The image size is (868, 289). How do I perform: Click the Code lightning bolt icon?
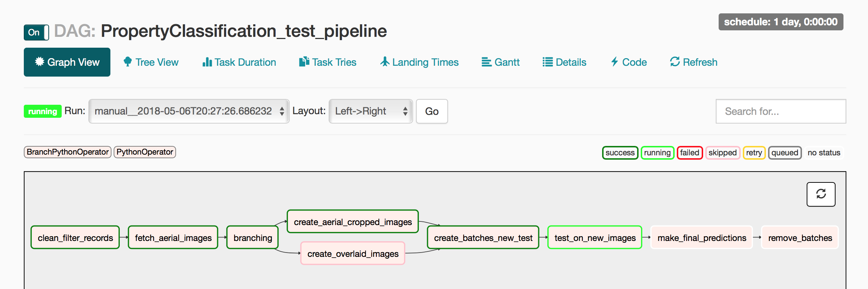[615, 62]
